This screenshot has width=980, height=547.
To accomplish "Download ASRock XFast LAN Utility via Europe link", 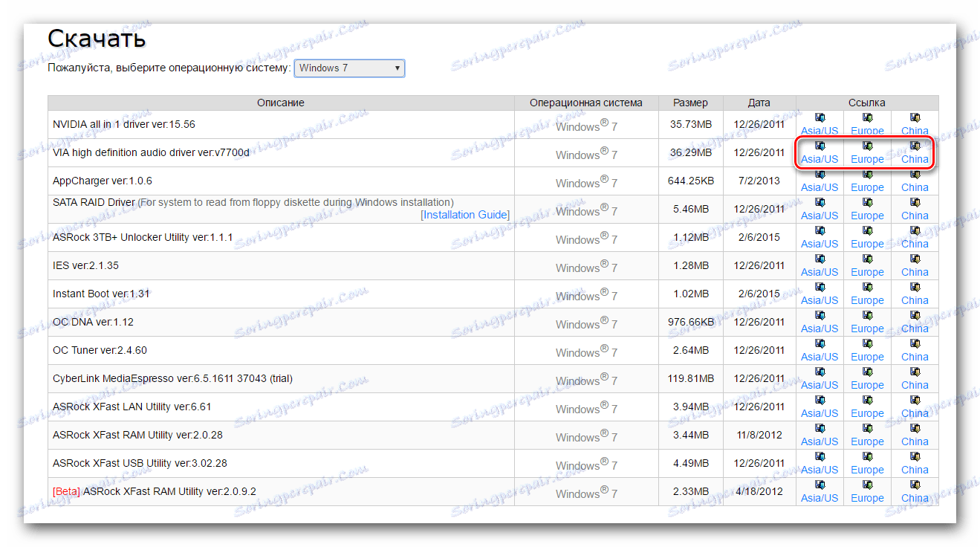I will tap(867, 413).
